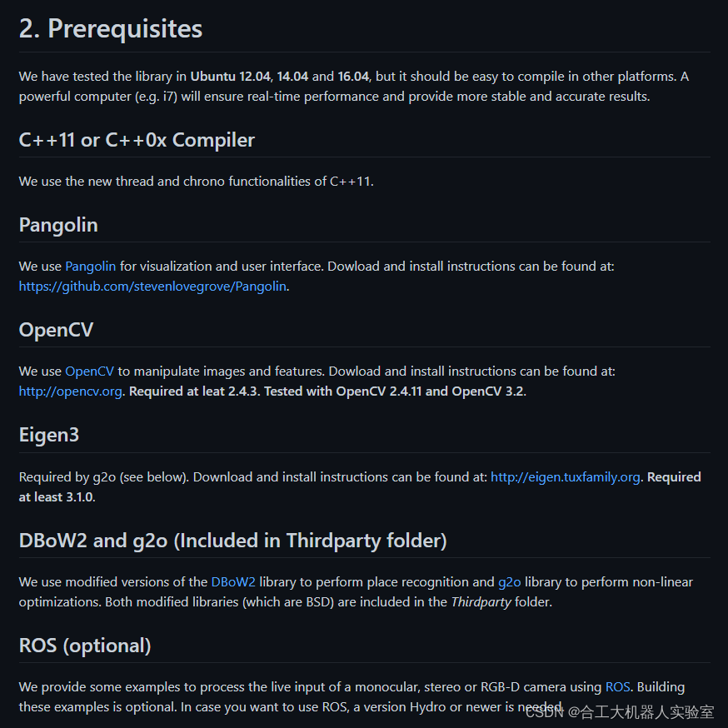Select the Pangolin section heading
Viewport: 728px width, 728px height.
[x=58, y=225]
